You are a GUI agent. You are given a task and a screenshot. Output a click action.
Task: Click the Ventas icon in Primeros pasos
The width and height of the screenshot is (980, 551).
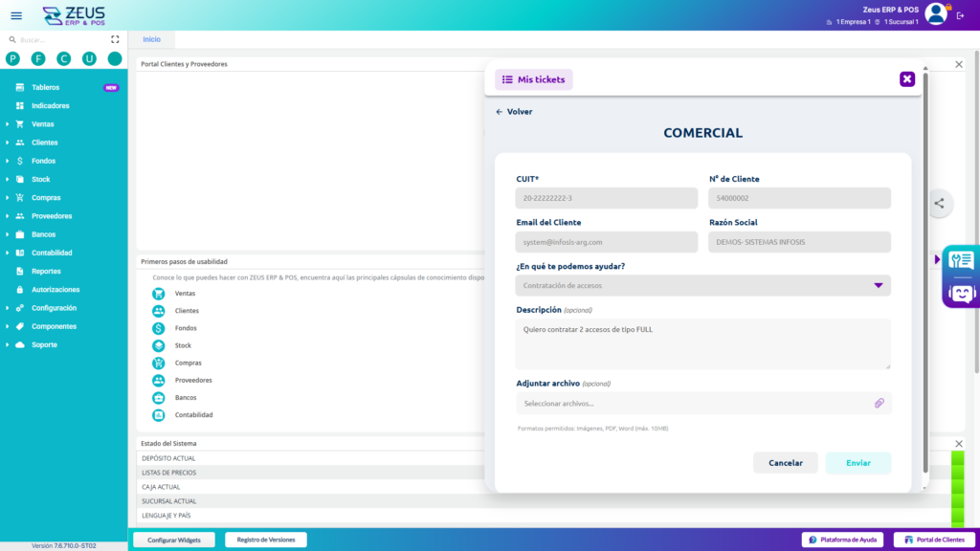[159, 294]
